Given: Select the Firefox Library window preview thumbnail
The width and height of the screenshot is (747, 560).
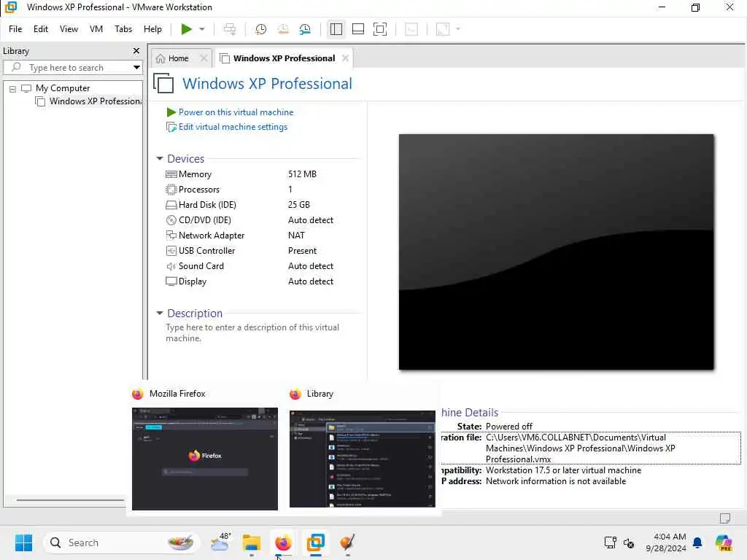Looking at the screenshot, I should pyautogui.click(x=363, y=459).
